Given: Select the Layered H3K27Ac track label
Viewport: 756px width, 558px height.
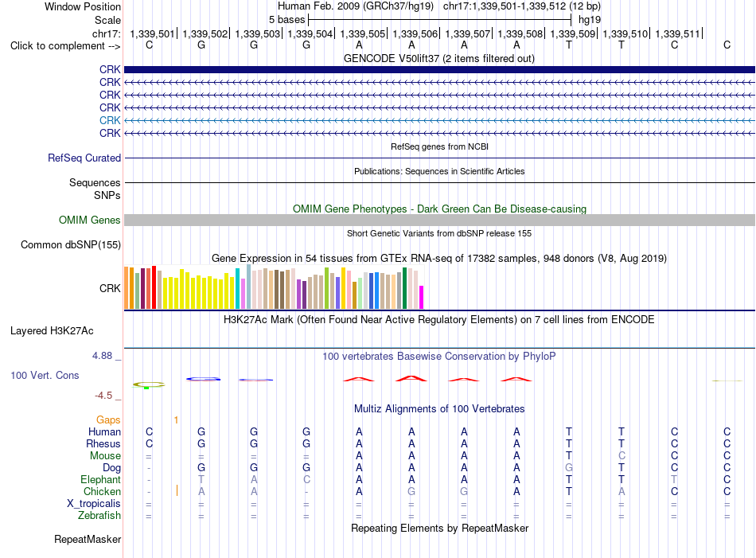Looking at the screenshot, I should (52, 331).
